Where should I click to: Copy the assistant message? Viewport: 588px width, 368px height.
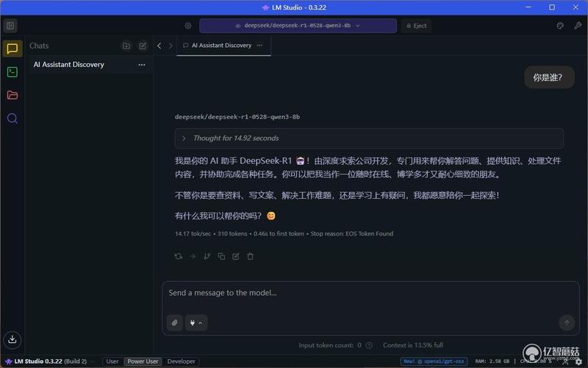tap(221, 256)
